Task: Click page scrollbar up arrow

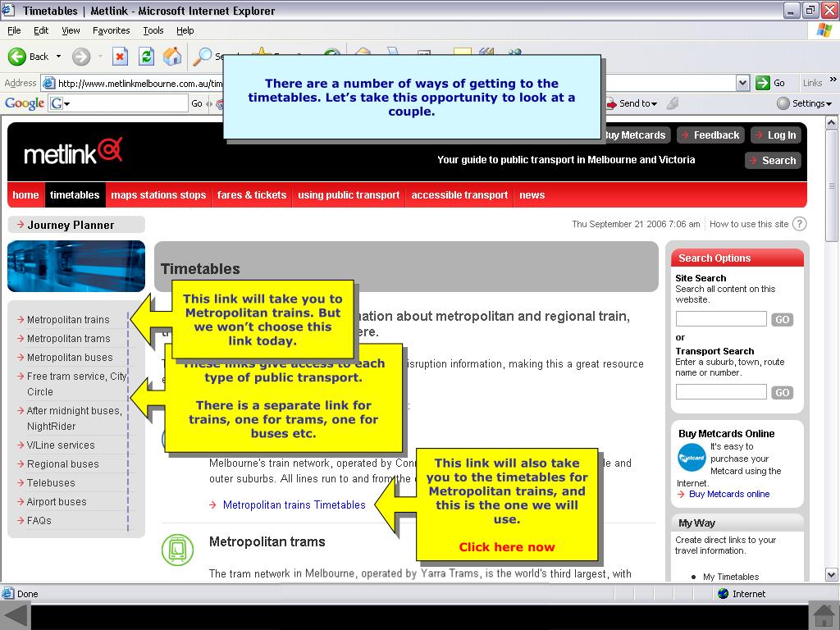Action: coord(831,123)
